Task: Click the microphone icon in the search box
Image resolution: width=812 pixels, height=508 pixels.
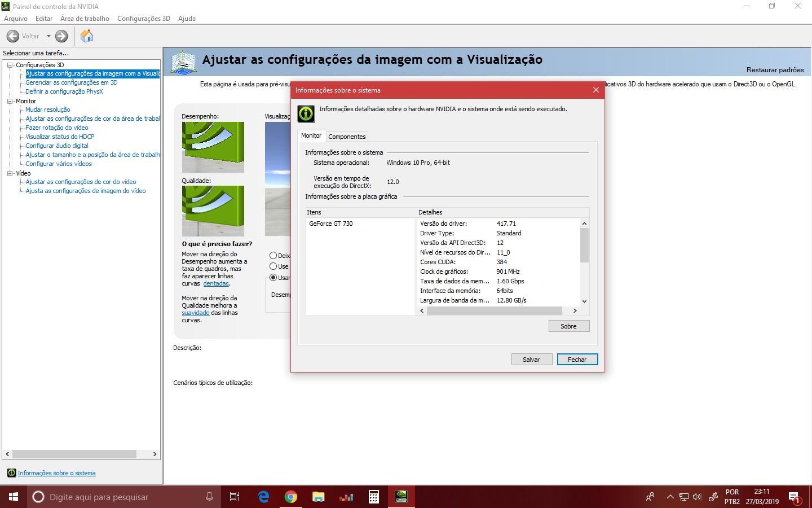Action: click(209, 497)
